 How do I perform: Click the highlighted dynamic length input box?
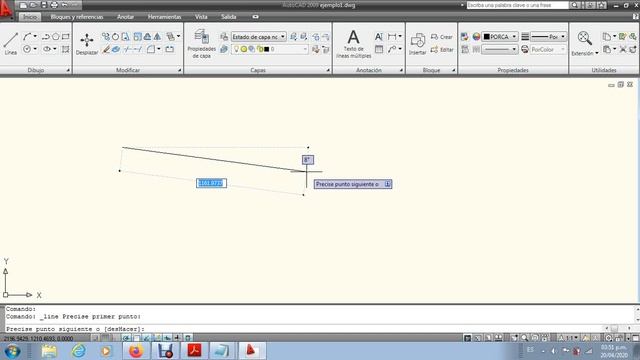coord(211,183)
